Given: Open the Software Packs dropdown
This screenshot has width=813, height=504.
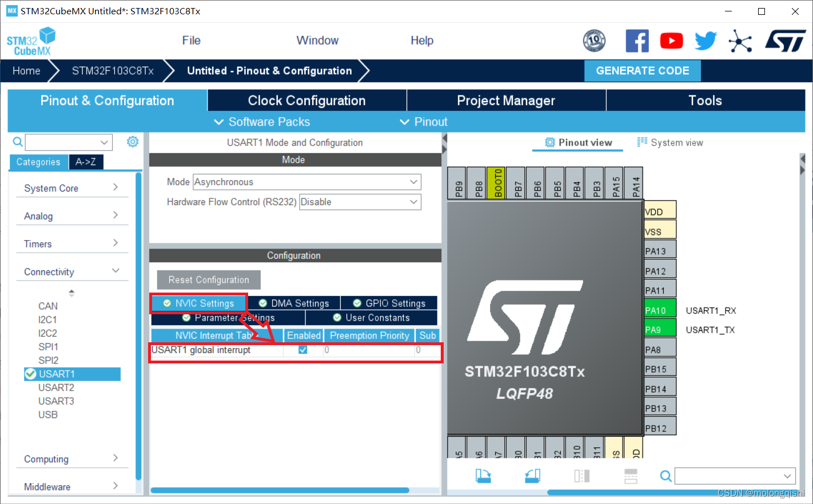Looking at the screenshot, I should coord(262,122).
